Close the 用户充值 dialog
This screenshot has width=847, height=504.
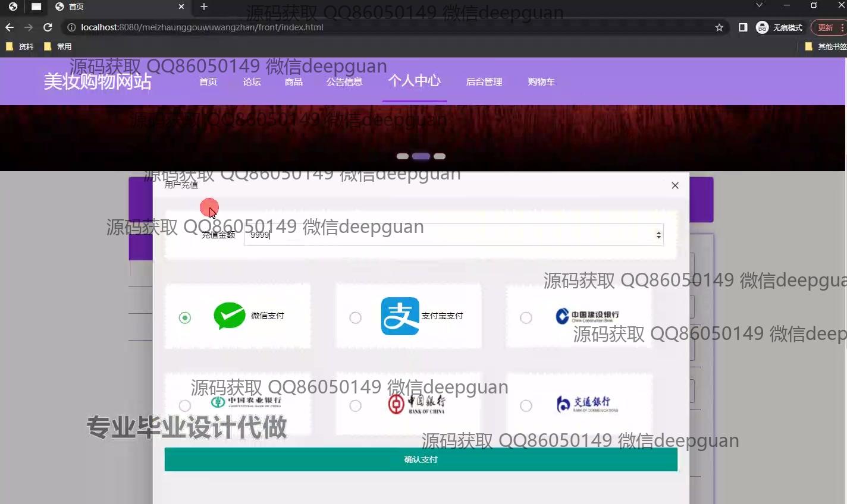tap(675, 185)
